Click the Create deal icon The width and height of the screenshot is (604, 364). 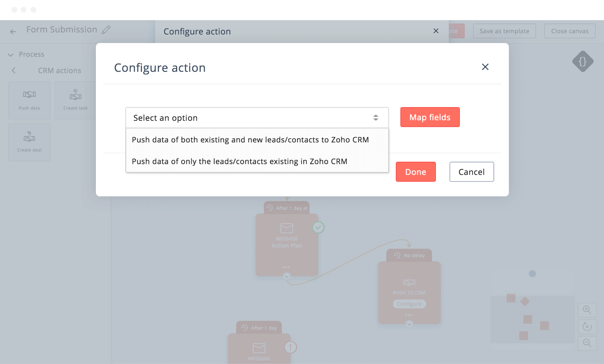[x=29, y=137]
